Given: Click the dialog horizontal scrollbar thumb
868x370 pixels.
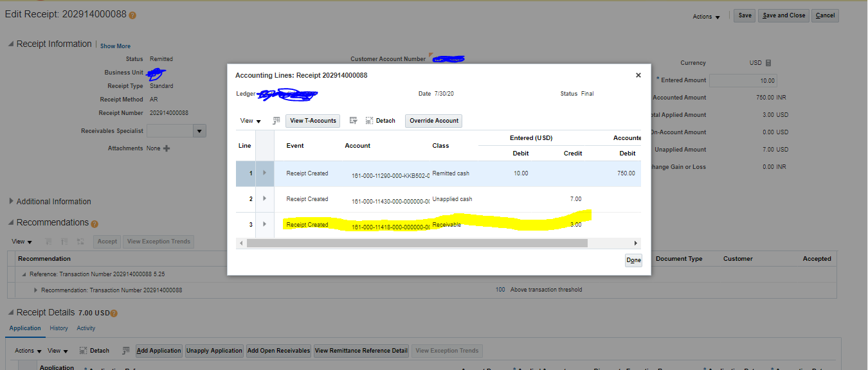Looking at the screenshot, I should 417,243.
